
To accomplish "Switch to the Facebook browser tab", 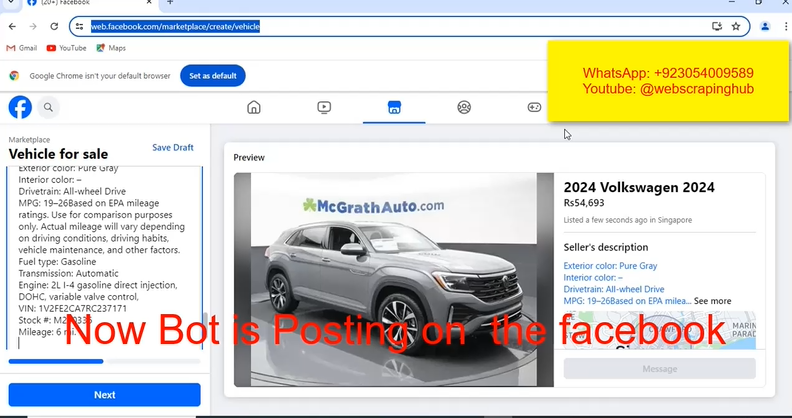I will [70, 4].
